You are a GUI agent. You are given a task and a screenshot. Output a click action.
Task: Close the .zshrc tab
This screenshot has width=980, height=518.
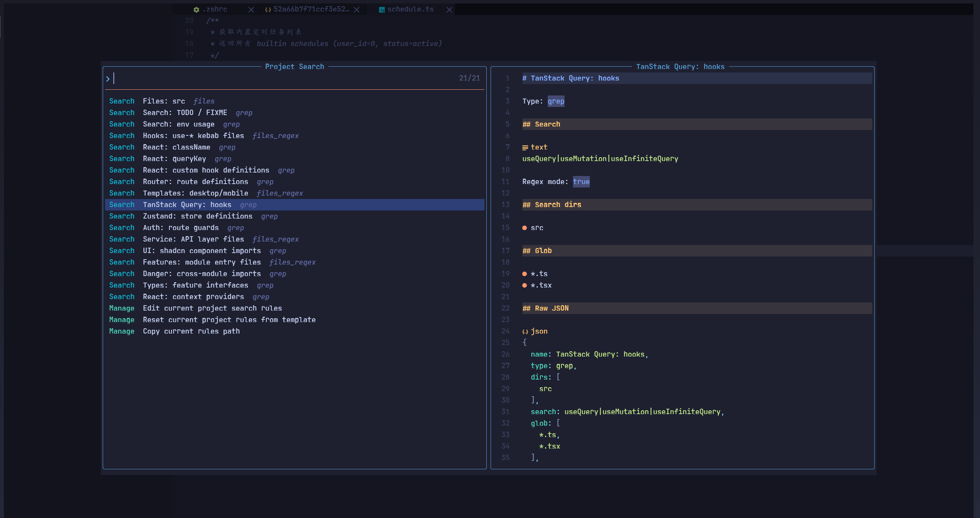[x=251, y=10]
